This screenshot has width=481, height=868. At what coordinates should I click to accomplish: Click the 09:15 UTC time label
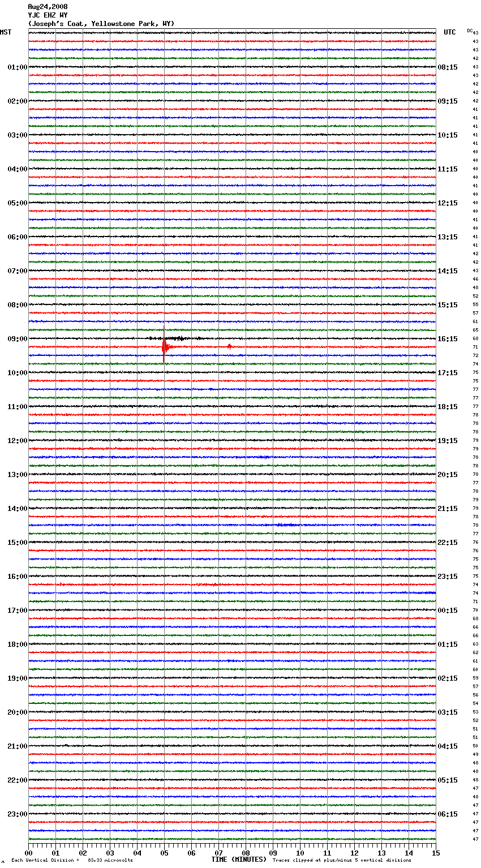click(448, 101)
